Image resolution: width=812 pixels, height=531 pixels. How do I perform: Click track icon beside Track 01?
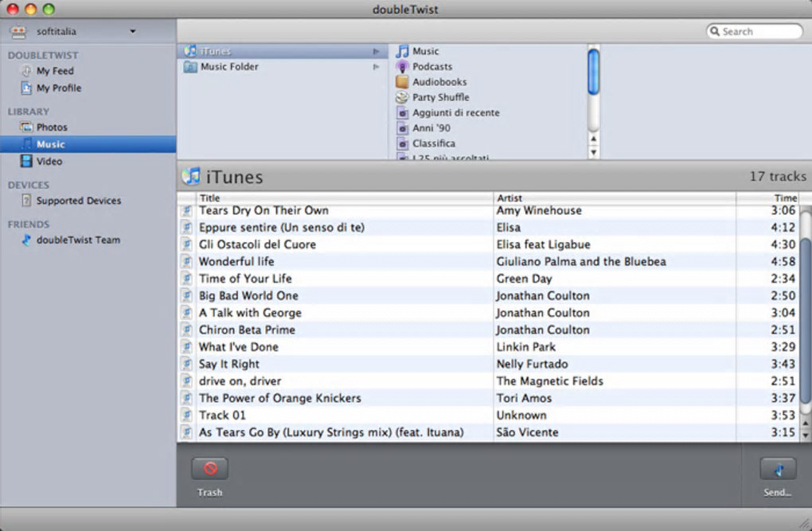186,416
